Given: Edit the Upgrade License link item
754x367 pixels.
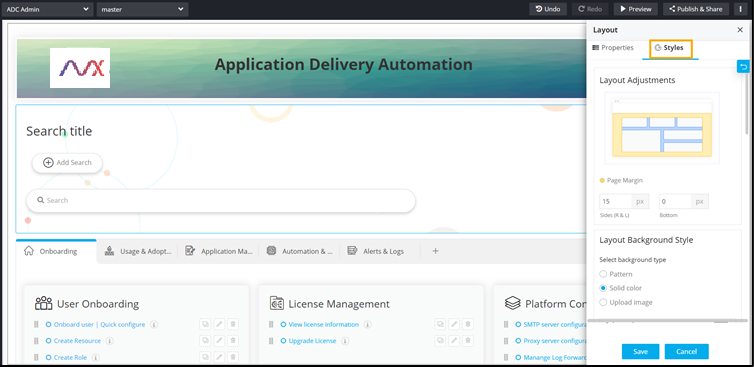Looking at the screenshot, I should click(454, 341).
